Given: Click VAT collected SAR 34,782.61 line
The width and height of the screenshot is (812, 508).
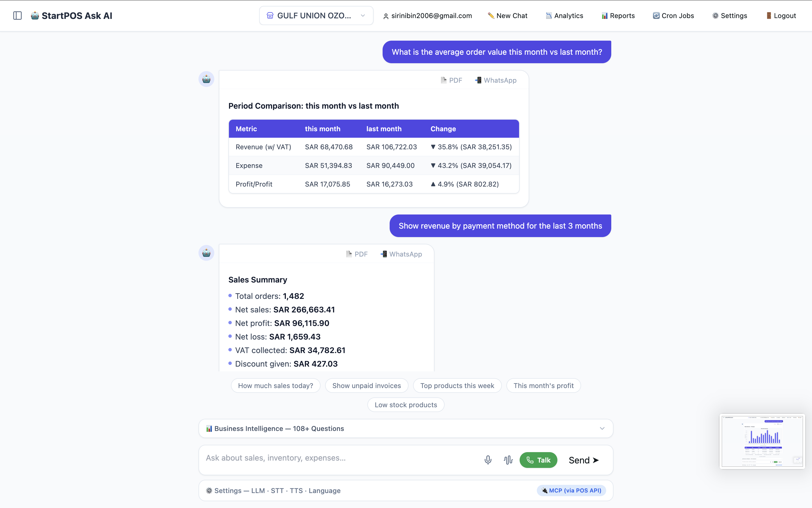Looking at the screenshot, I should [x=290, y=350].
